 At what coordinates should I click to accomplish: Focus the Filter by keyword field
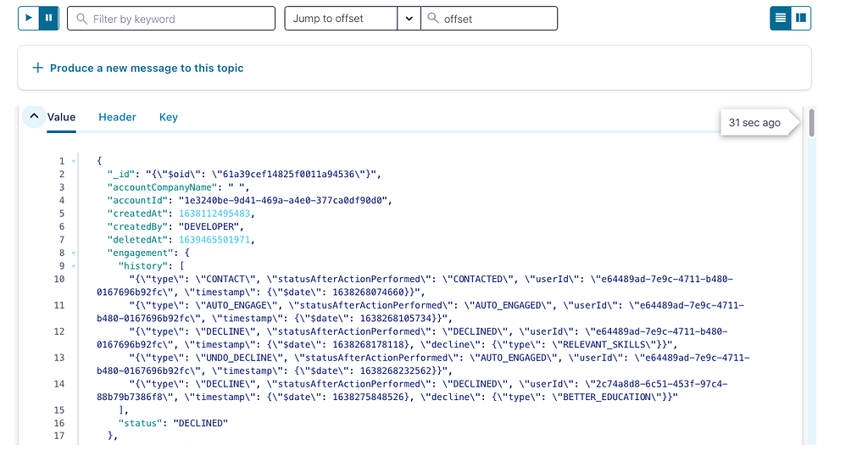178,19
